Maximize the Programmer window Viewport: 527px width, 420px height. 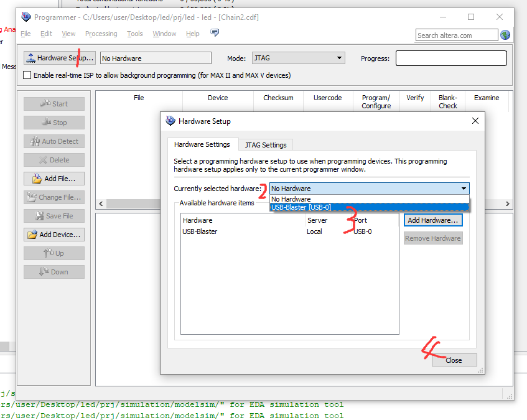(x=471, y=17)
